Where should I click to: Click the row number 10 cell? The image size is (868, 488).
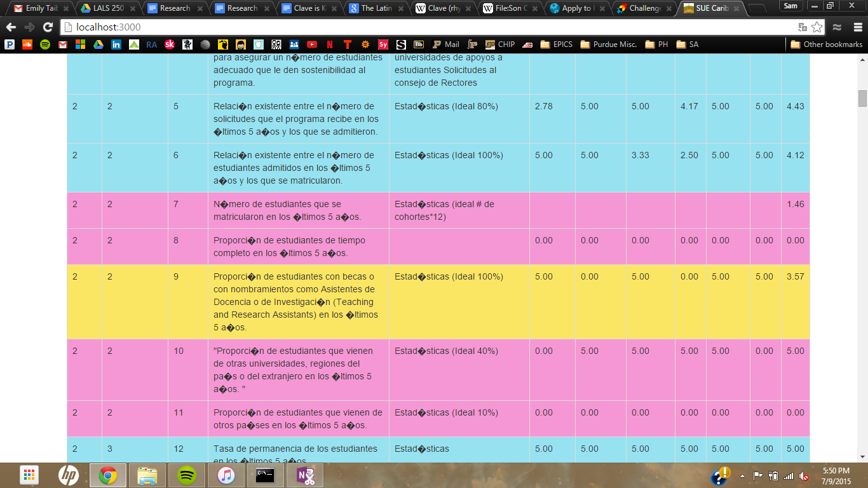click(x=188, y=370)
